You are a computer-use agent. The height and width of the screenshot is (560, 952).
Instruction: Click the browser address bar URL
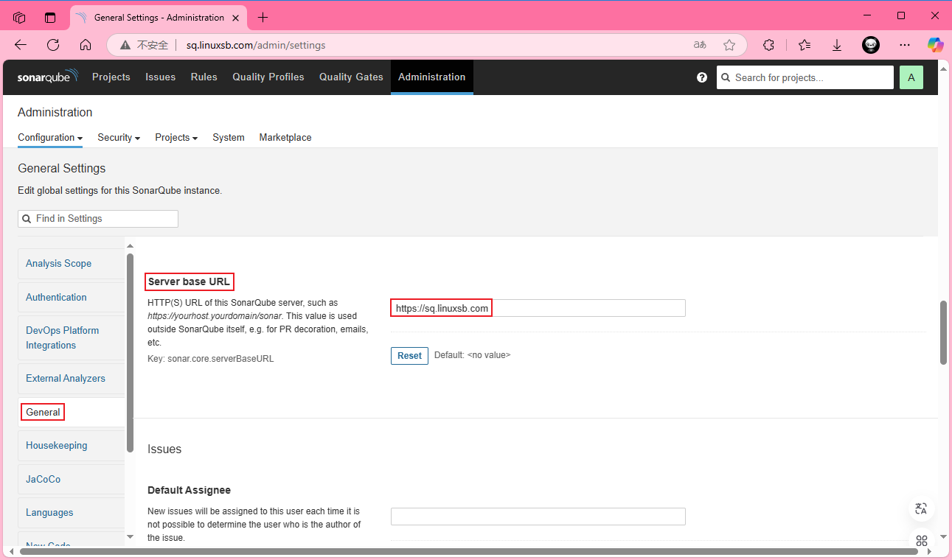coord(256,45)
